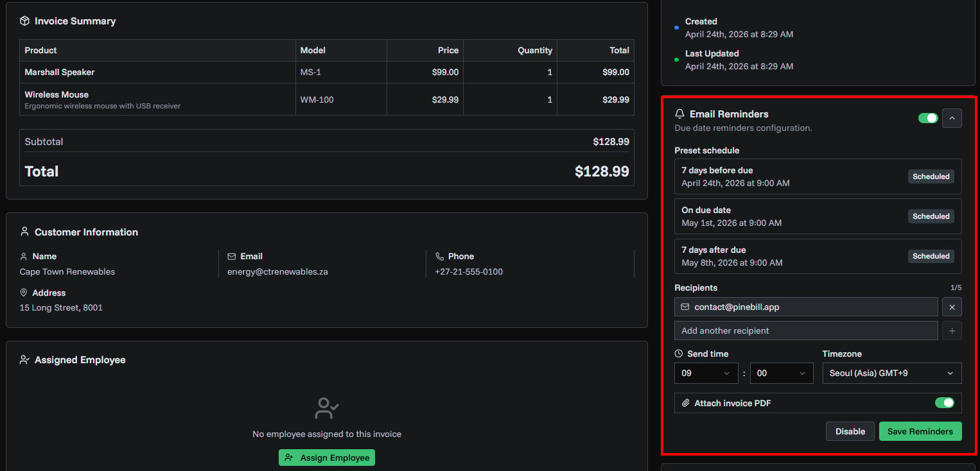Viewport: 980px width, 471px height.
Task: Click the 'Preset schedule' label
Action: [x=706, y=150]
